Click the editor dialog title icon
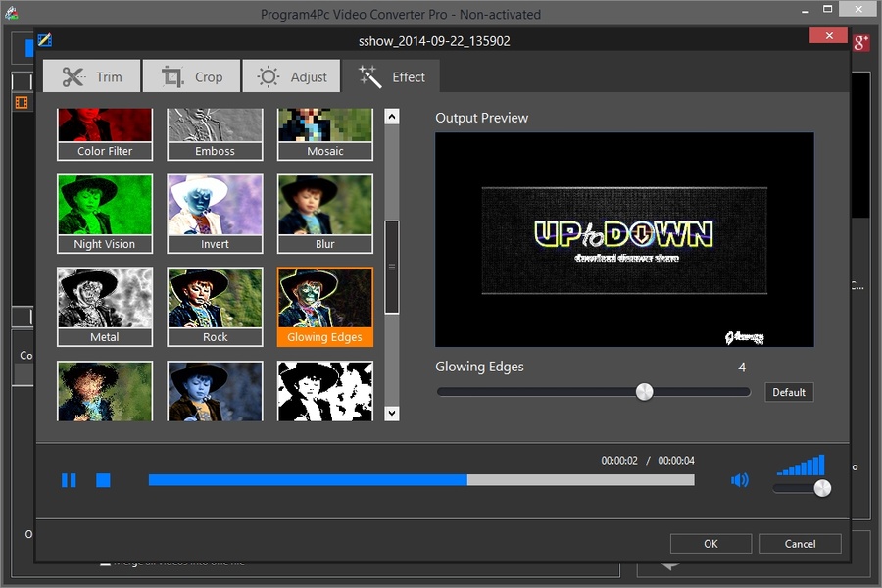Image resolution: width=882 pixels, height=588 pixels. tap(45, 40)
